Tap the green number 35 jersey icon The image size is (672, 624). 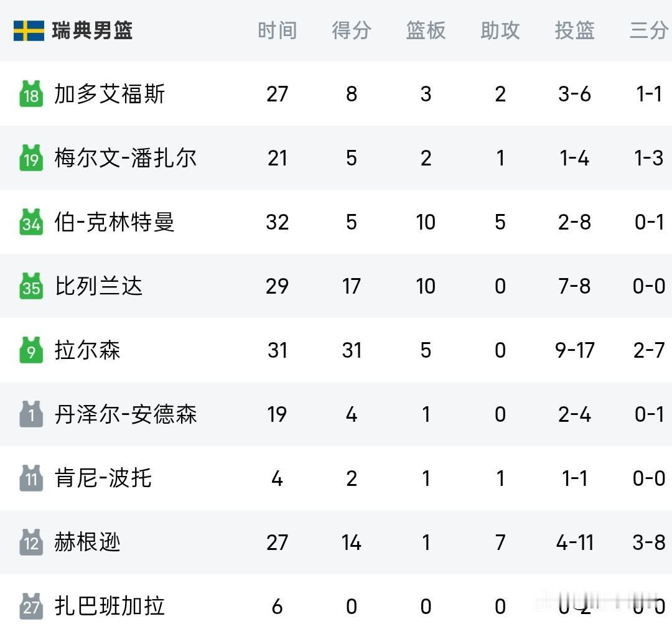pos(31,286)
